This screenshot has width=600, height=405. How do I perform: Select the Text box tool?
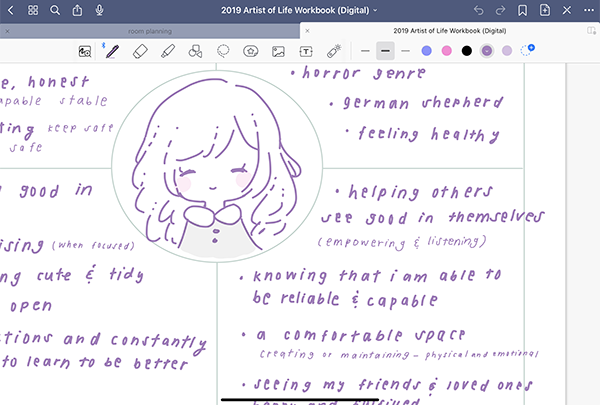click(x=307, y=50)
